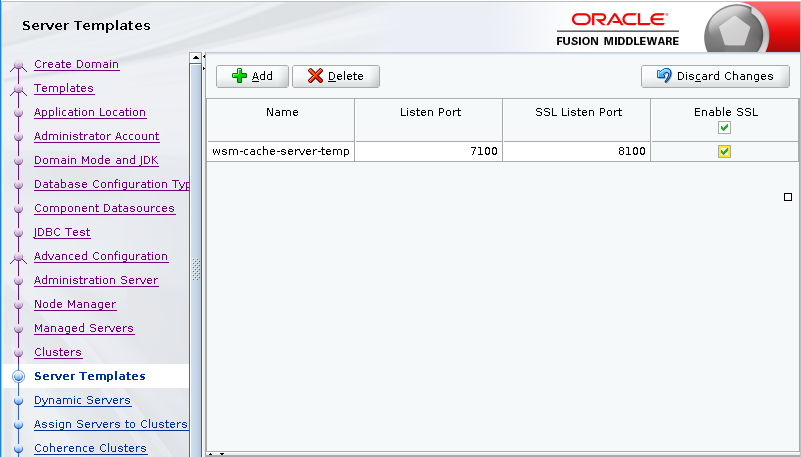The height and width of the screenshot is (457, 801).
Task: Click the red X Delete icon
Action: click(x=315, y=76)
